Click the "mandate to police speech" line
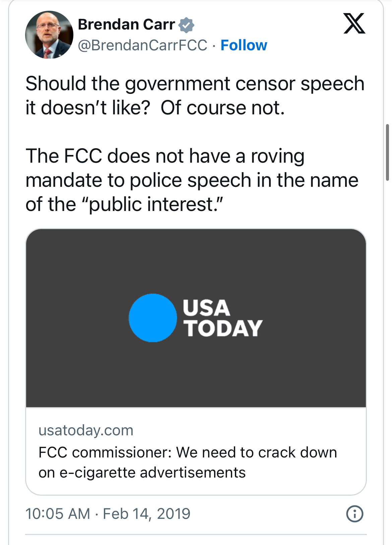Screen dimensions: 392x545 pos(192,180)
